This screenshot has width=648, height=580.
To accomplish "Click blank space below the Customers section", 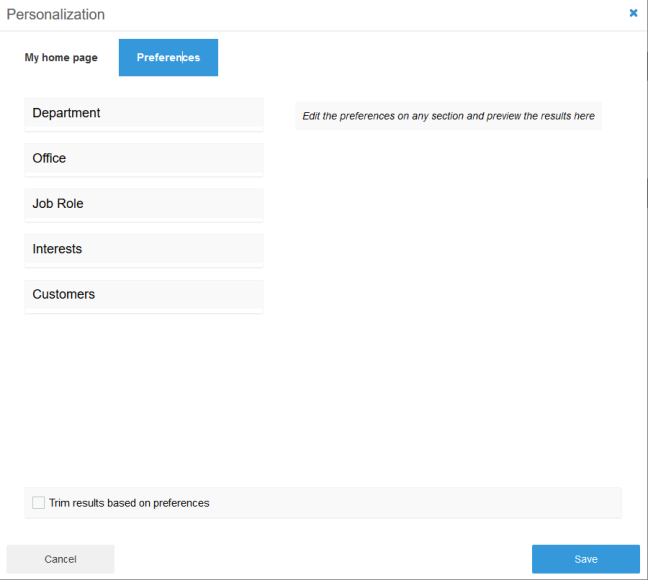I will (x=143, y=400).
